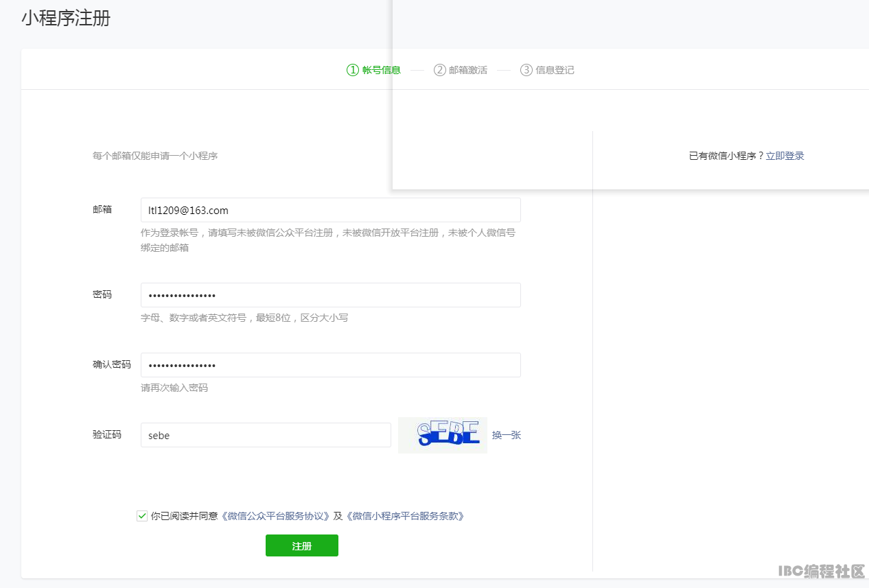The height and width of the screenshot is (588, 869).
Task: Click the 验证码 captcha input box
Action: coord(266,435)
